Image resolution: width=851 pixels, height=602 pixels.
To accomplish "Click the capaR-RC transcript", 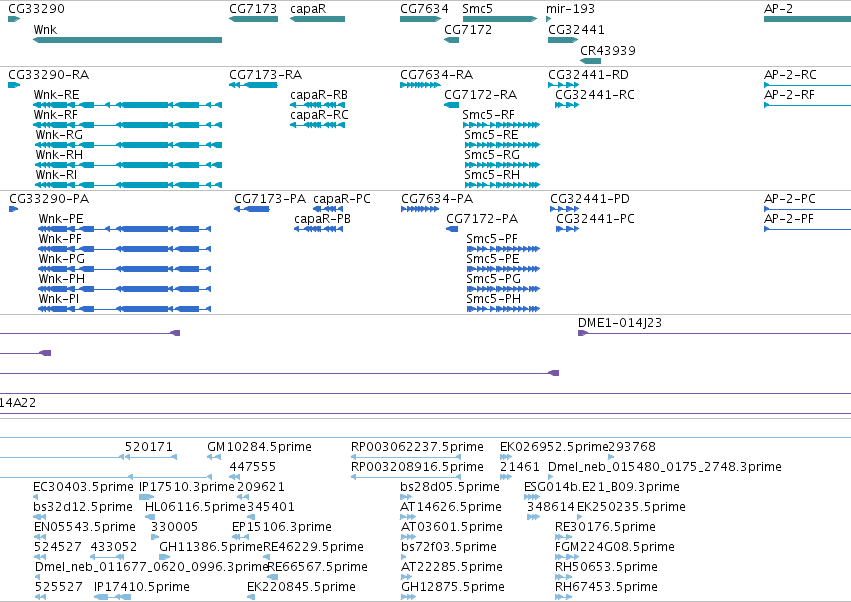I will pos(317,125).
